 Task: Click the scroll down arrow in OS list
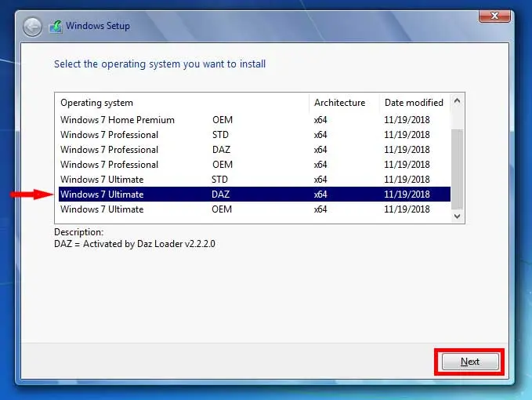(458, 216)
